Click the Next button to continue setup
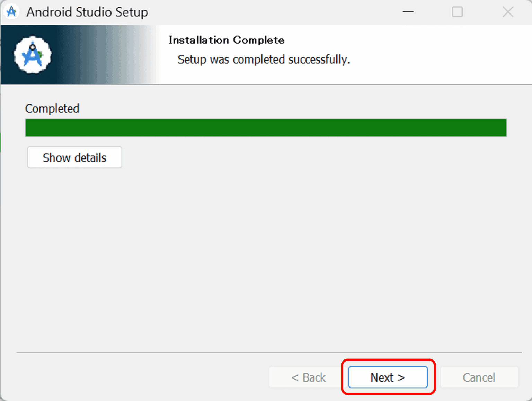This screenshot has width=532, height=401. pos(388,377)
